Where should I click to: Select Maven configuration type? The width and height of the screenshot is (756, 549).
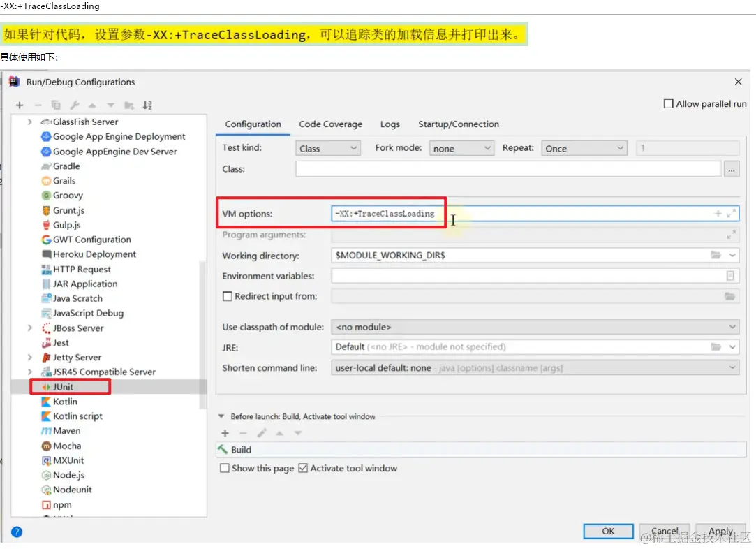pyautogui.click(x=66, y=431)
